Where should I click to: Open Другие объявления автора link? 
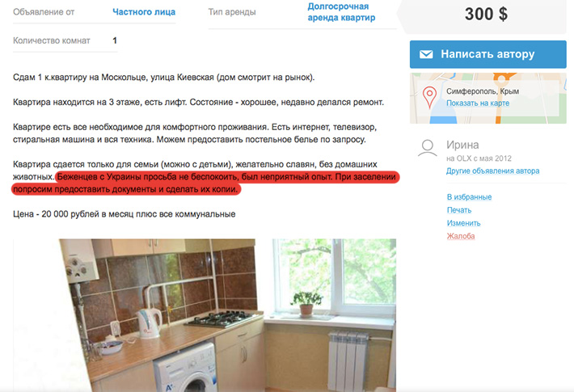pos(492,171)
